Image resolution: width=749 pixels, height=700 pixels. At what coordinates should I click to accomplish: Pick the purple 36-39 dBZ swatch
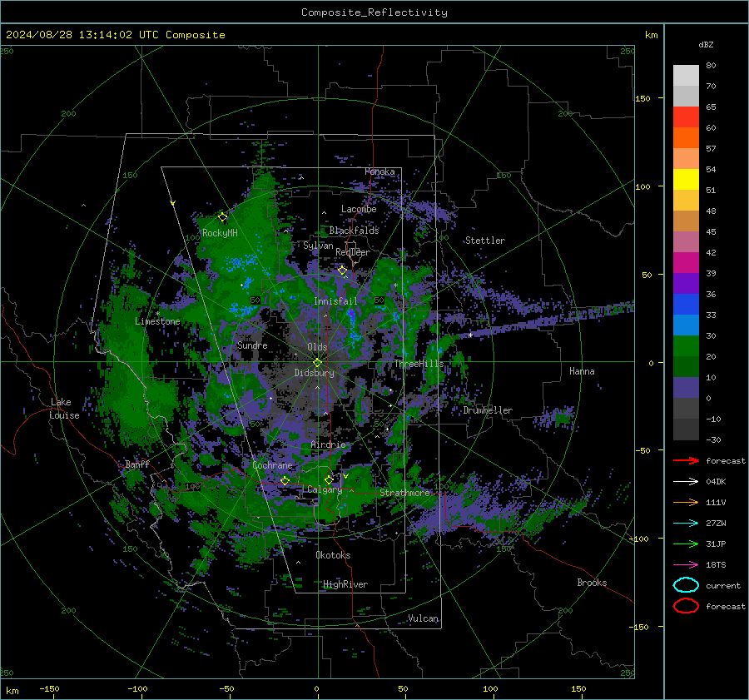(x=686, y=284)
